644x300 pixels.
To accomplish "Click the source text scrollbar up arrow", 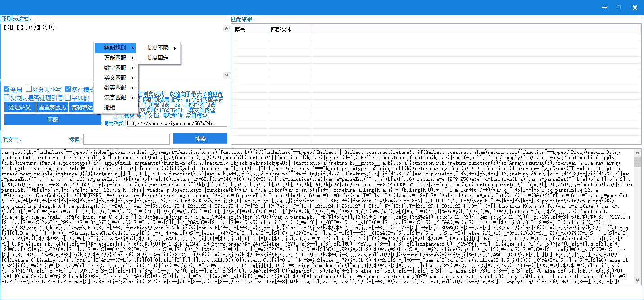I will click(637, 153).
